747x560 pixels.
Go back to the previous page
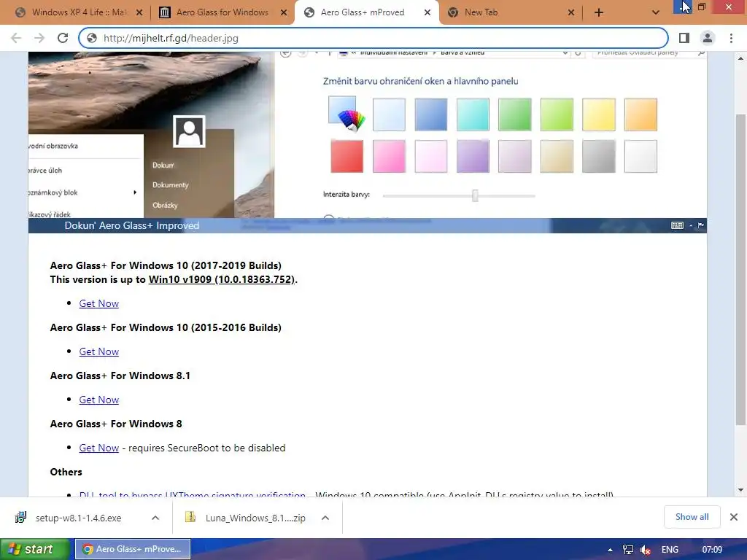pos(16,38)
